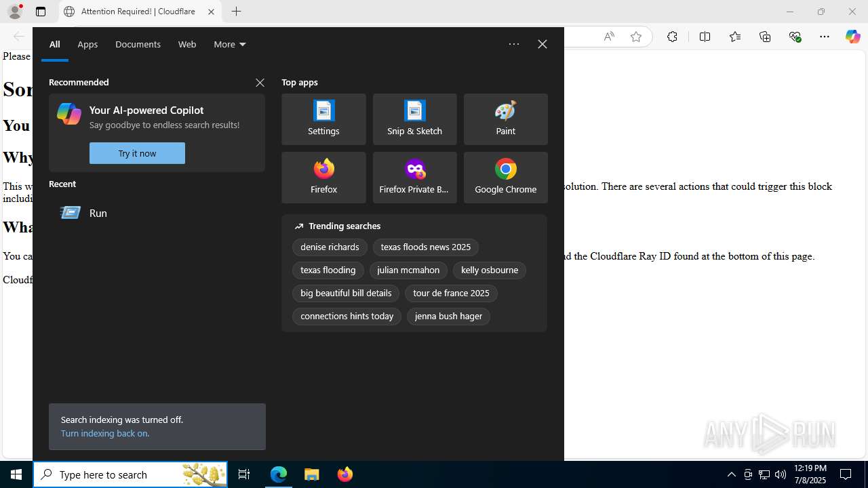Search trending tour de france 2025
The height and width of the screenshot is (488, 868).
451,293
